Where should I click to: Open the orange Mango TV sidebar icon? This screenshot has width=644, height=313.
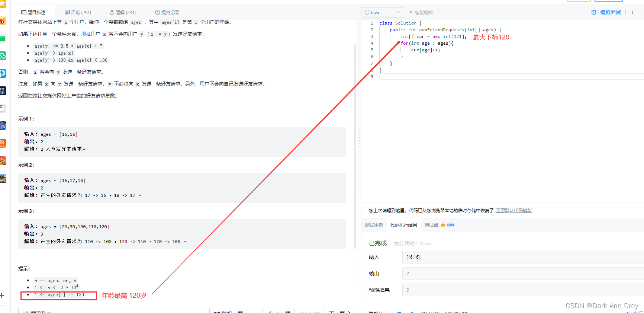tap(3, 143)
